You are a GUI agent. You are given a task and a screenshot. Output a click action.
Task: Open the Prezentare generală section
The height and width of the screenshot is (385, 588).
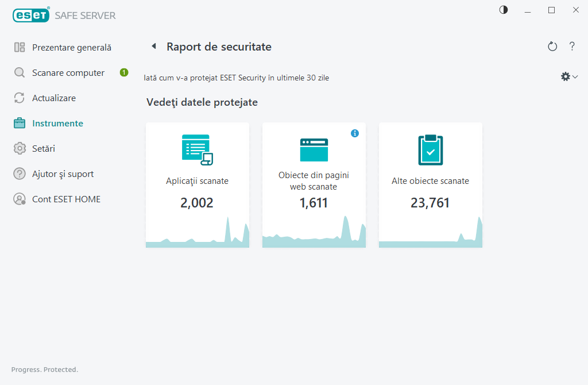(71, 48)
